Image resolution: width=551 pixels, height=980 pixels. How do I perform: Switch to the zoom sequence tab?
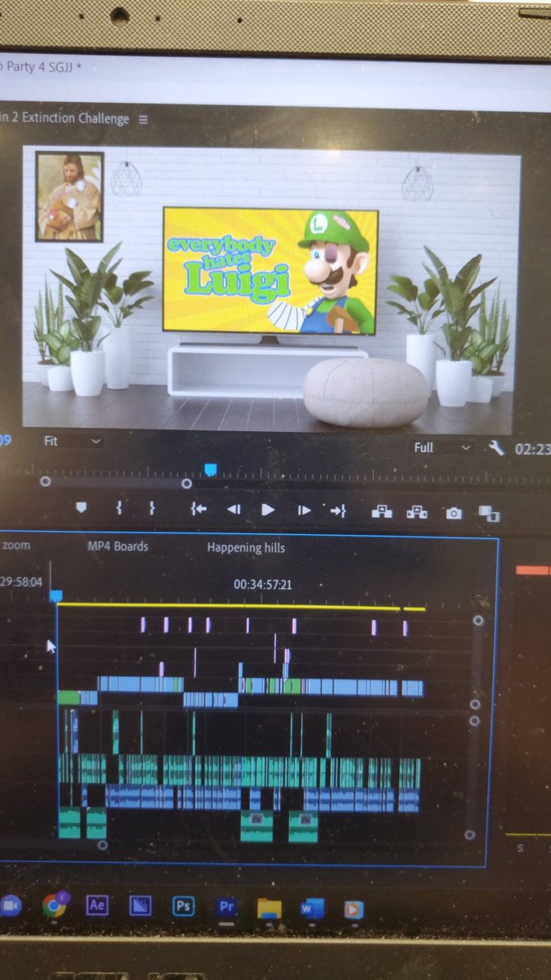16,545
